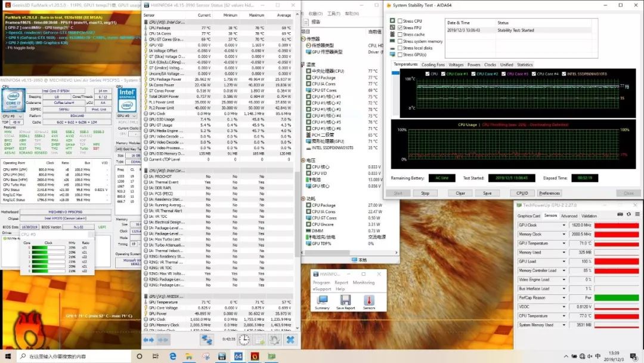
Task: Open Summary icon in HWiNFO mini window
Action: [x=322, y=303]
